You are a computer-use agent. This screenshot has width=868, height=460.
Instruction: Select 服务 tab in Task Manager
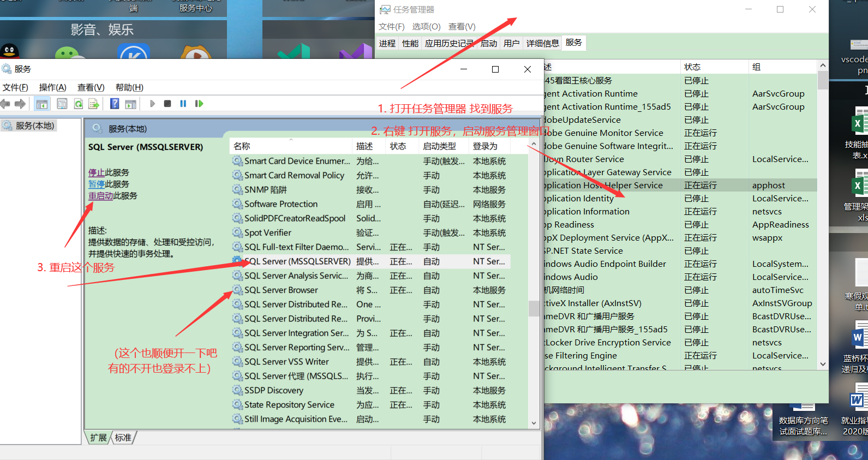(574, 43)
